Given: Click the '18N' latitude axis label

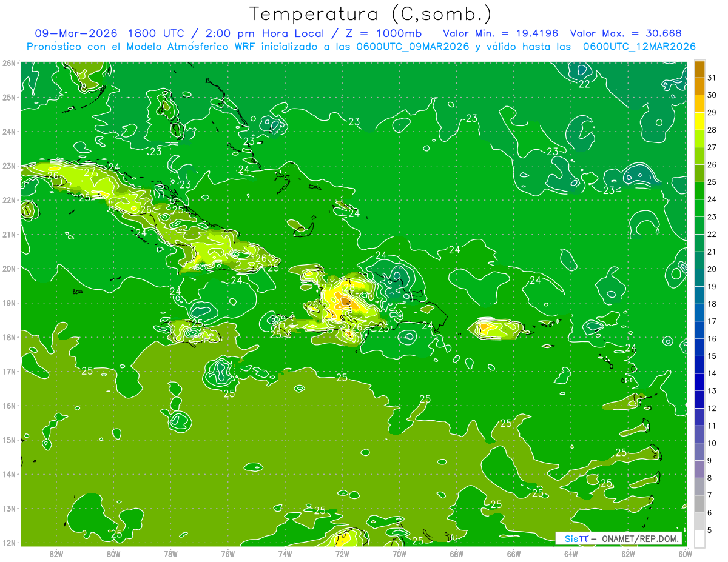Looking at the screenshot, I should click(9, 337).
